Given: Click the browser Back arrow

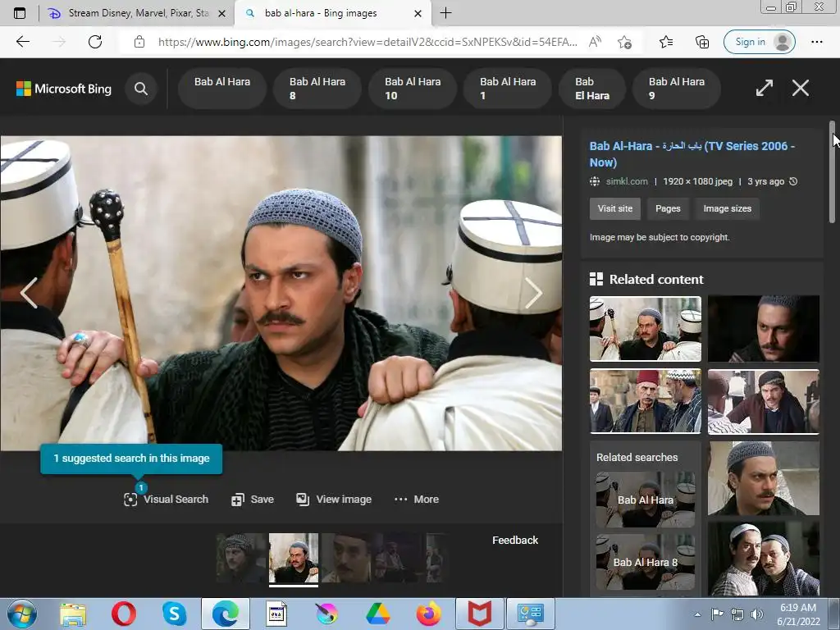Looking at the screenshot, I should pyautogui.click(x=22, y=42).
